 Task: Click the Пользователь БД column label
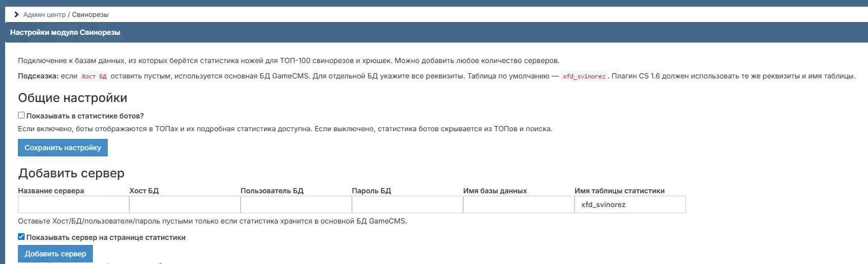(272, 191)
